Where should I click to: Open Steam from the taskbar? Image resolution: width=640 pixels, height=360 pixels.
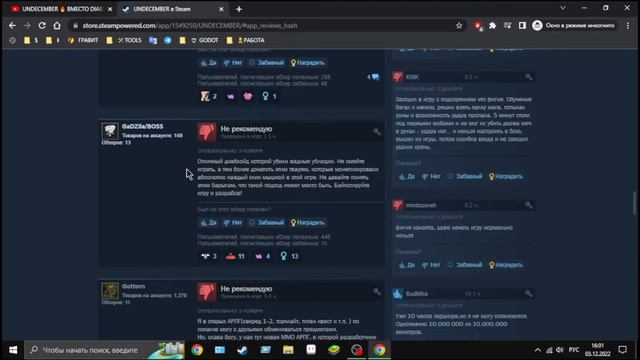click(242, 350)
